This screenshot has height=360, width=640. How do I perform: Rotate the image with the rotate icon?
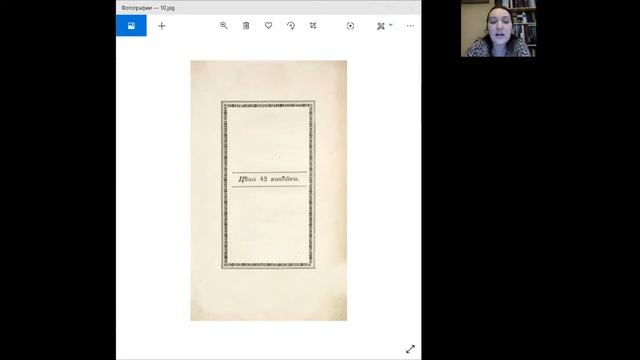tap(291, 26)
